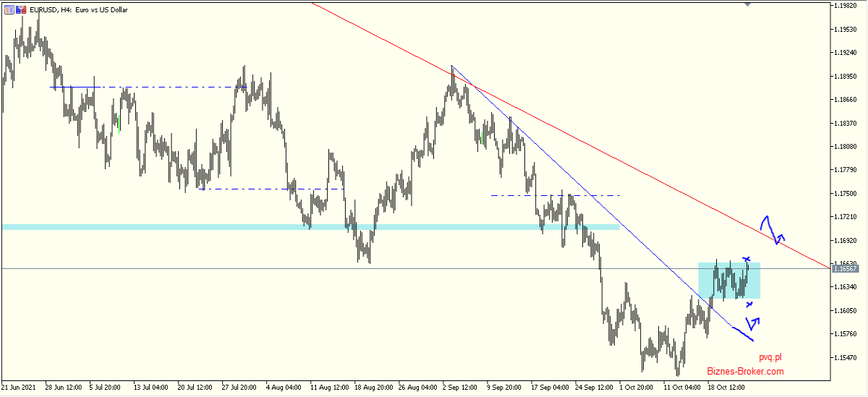
Task: Click the '4 Aug 04:00' time axis label
Action: pyautogui.click(x=285, y=387)
